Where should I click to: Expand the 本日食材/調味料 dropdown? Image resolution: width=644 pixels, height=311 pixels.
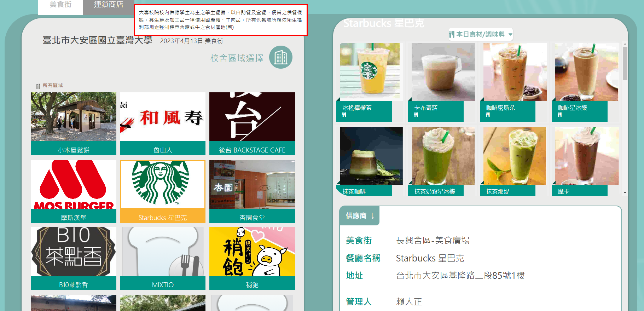(481, 34)
